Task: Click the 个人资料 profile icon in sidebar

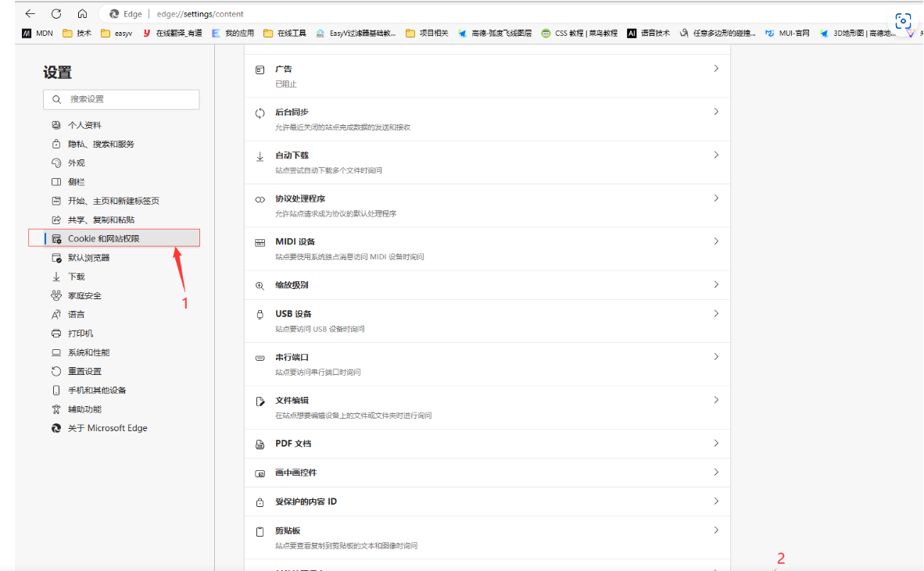Action: point(56,125)
